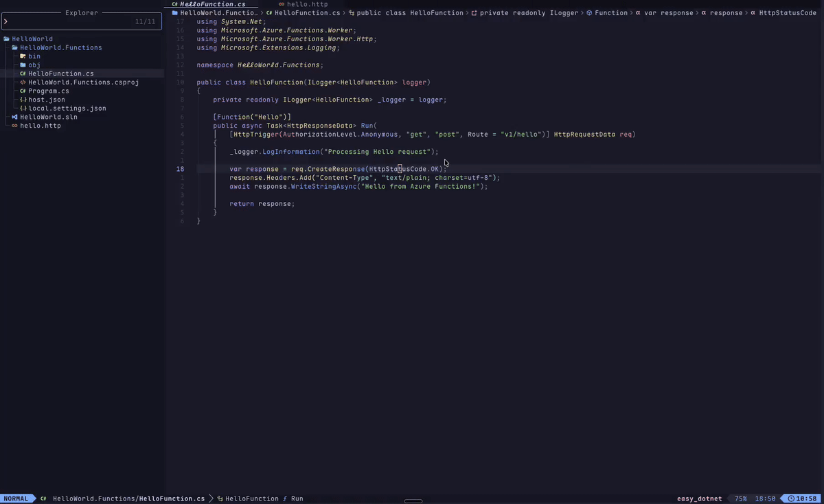Click the folder icon in the breadcrumb bar
This screenshot has height=504, width=824.
[175, 13]
